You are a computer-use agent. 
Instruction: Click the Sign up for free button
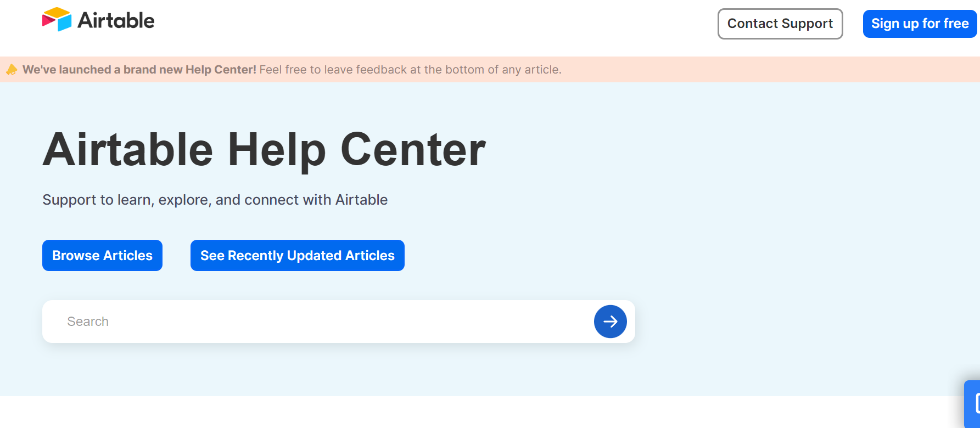coord(920,24)
